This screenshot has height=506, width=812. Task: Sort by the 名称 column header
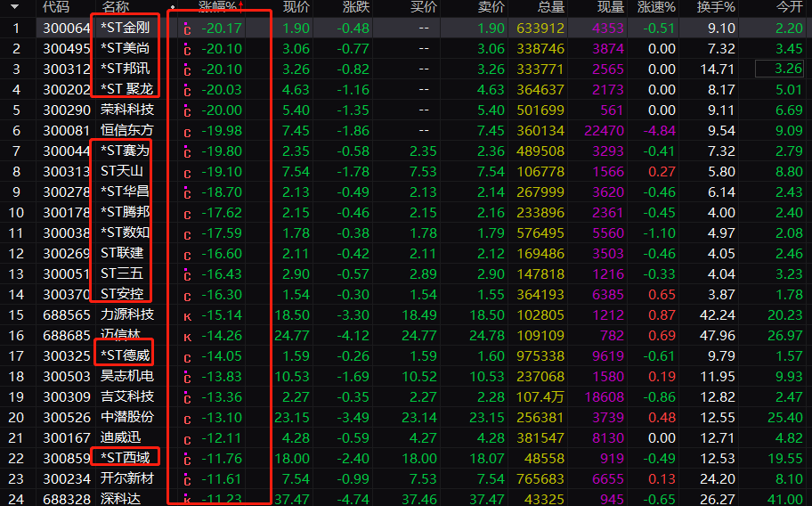tap(116, 7)
